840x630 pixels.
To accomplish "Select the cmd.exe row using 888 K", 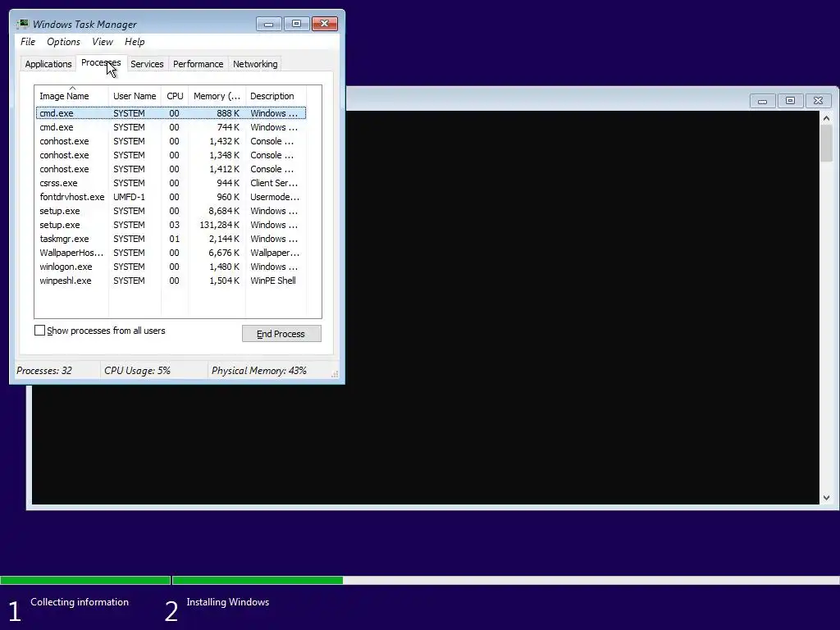I will coord(171,113).
